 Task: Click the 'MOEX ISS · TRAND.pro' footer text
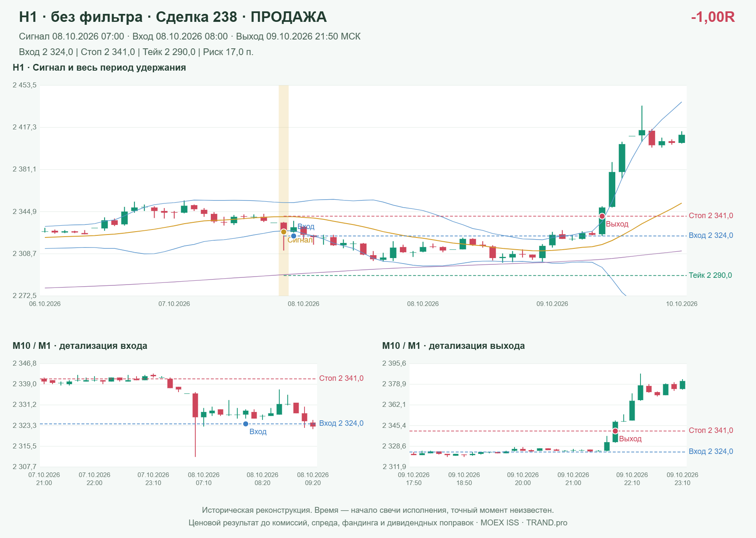tap(524, 523)
